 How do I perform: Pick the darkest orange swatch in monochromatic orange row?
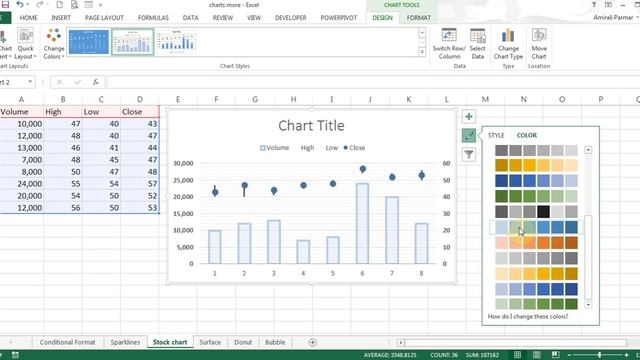571,243
